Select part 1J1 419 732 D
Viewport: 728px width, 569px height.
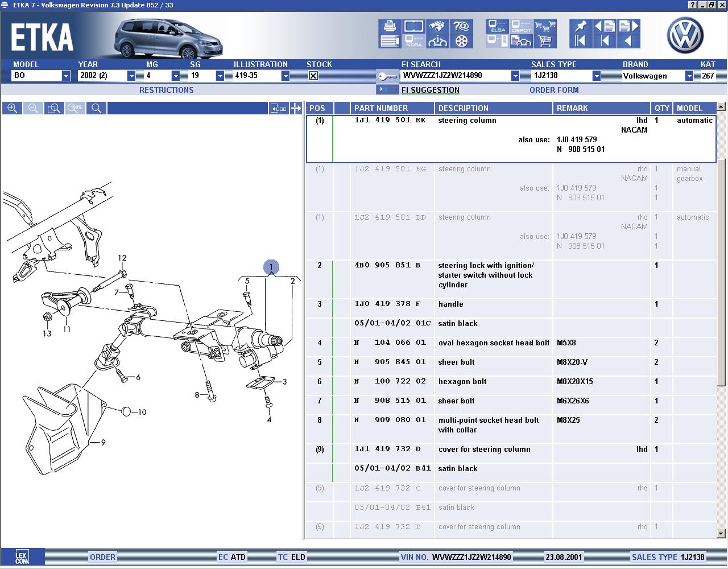click(x=387, y=449)
